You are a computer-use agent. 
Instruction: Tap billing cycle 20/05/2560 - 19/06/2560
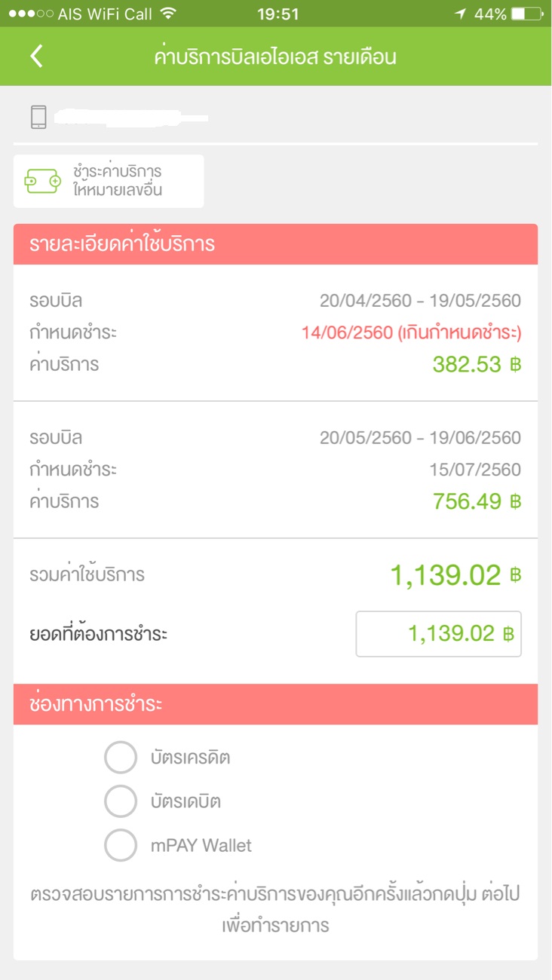(x=420, y=438)
